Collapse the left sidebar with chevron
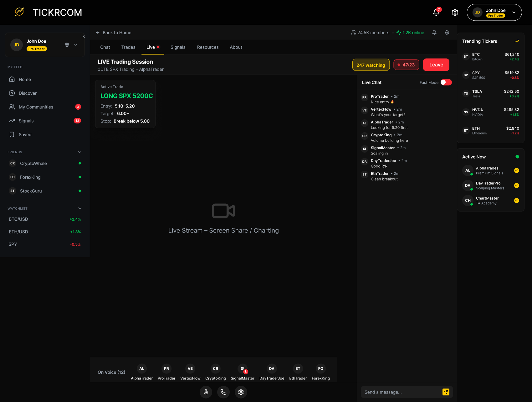Screen dimensions: 532x402 click(x=84, y=36)
